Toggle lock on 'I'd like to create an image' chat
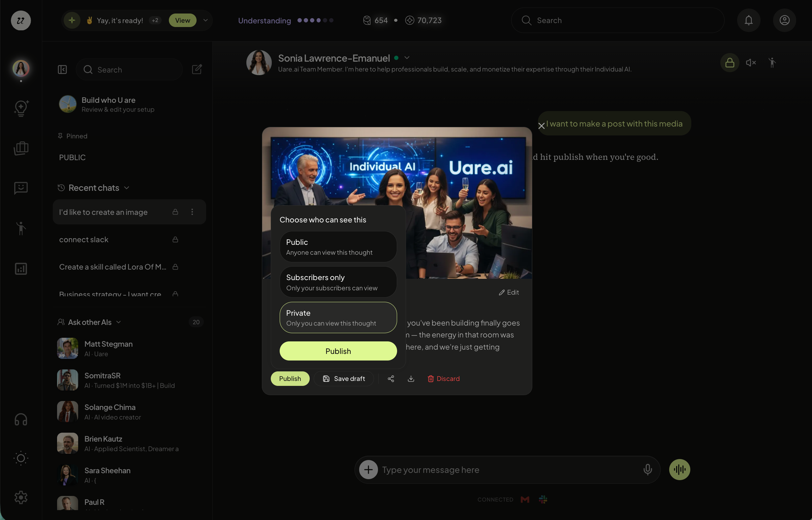812x520 pixels. (x=175, y=212)
